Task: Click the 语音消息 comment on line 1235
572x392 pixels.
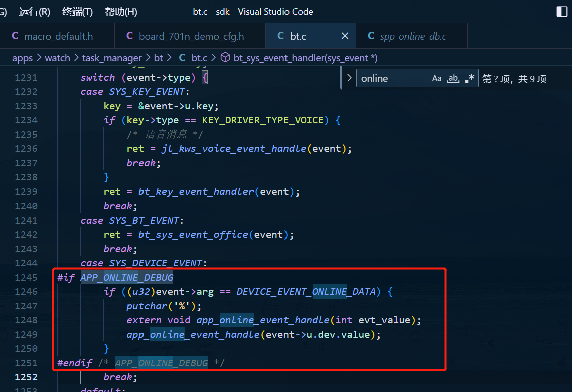Action: click(166, 134)
